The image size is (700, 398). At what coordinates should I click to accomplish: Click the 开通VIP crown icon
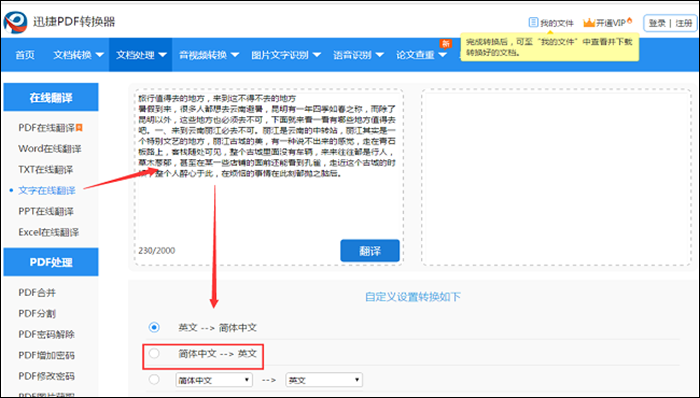tap(589, 22)
